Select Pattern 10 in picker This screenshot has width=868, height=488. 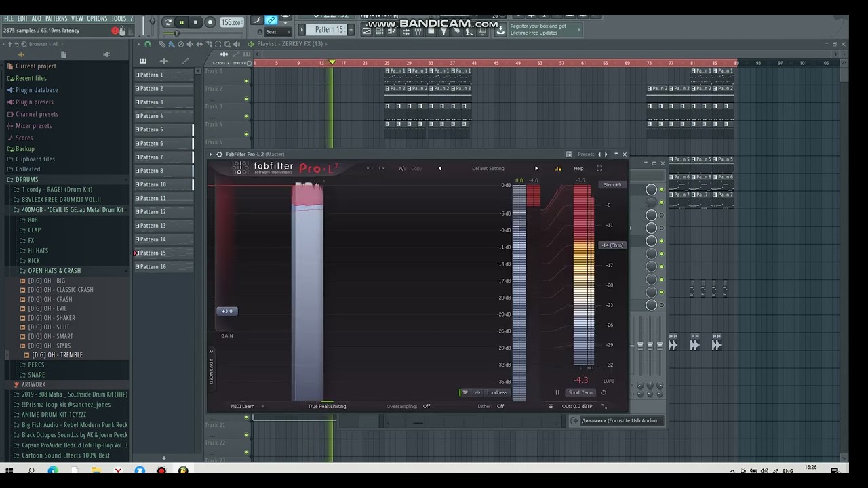pos(163,184)
